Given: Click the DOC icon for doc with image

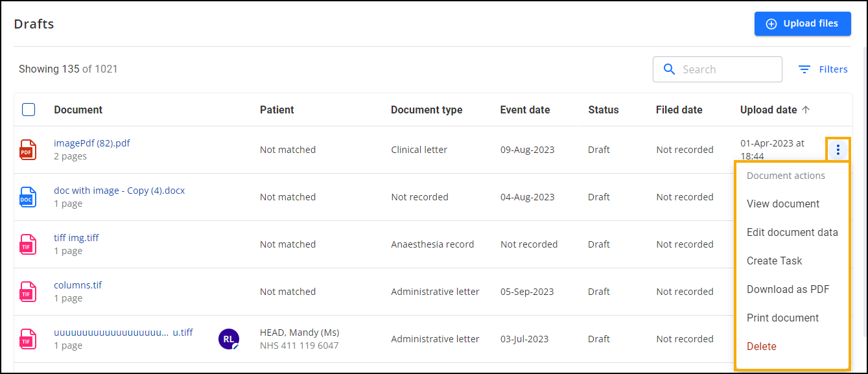Looking at the screenshot, I should point(27,197).
